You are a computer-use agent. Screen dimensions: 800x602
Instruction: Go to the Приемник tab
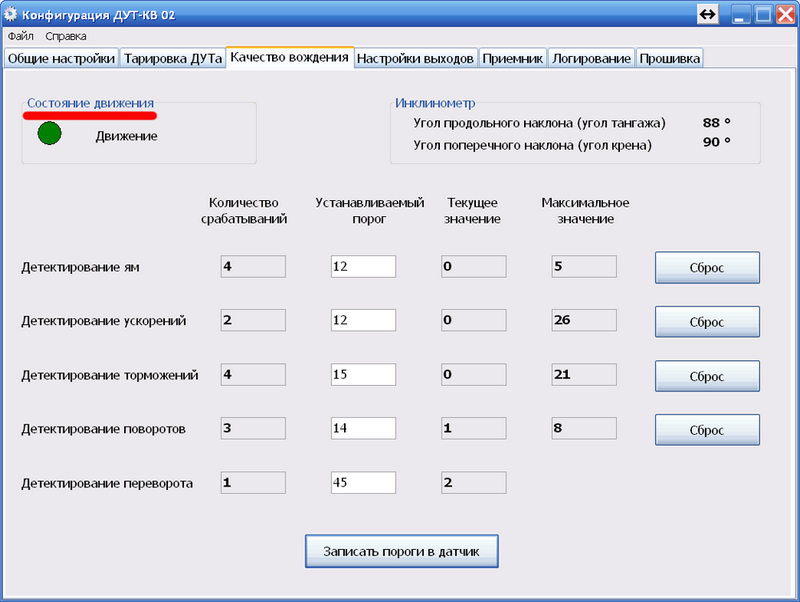pos(513,58)
